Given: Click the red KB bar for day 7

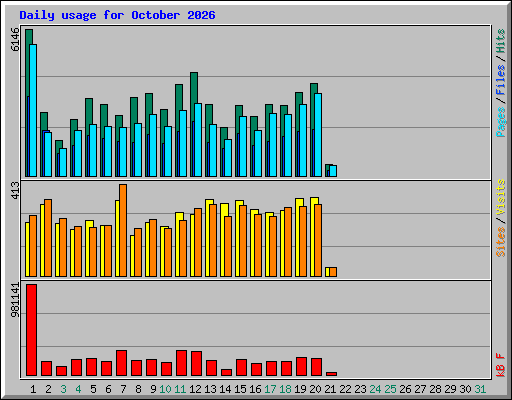Looking at the screenshot, I should [x=121, y=363].
